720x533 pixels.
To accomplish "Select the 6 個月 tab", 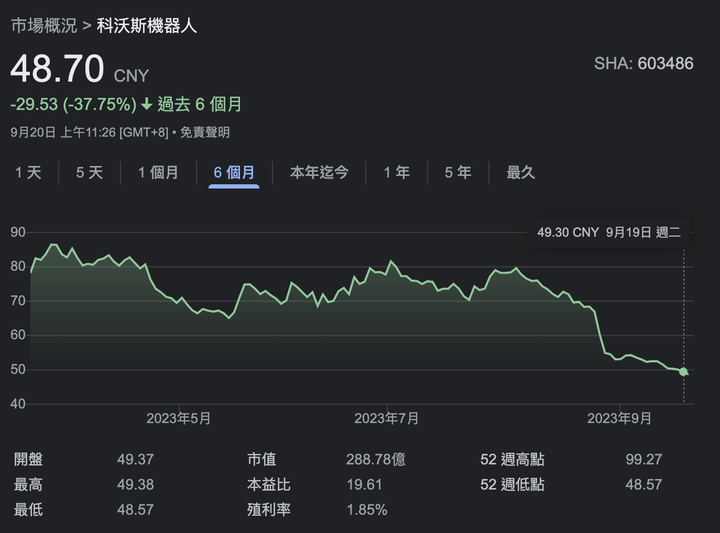I will click(234, 173).
